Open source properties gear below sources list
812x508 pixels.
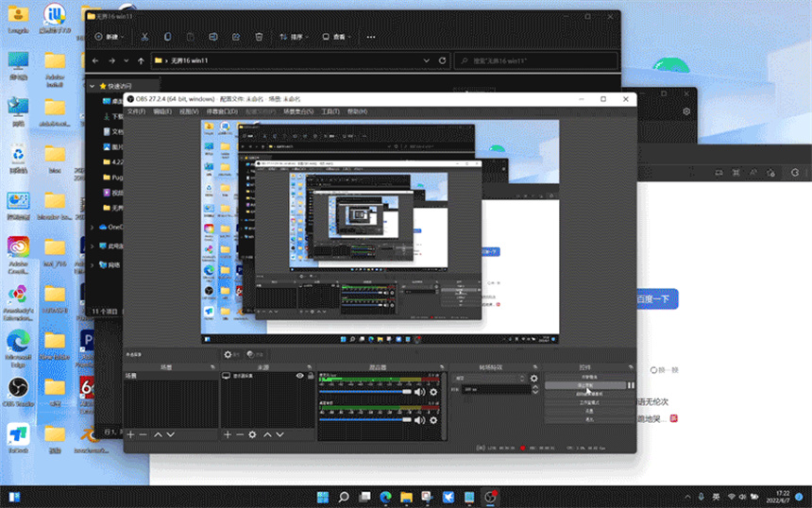252,434
